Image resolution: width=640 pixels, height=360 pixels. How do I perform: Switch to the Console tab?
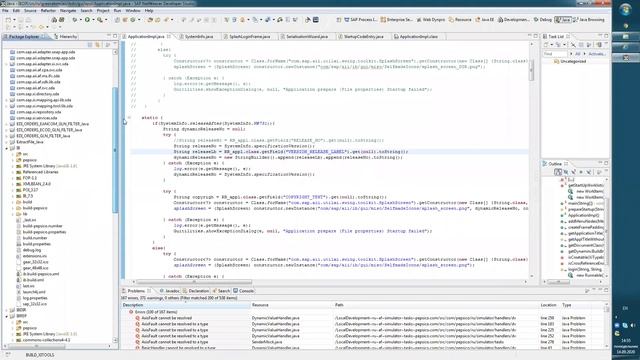[244, 291]
